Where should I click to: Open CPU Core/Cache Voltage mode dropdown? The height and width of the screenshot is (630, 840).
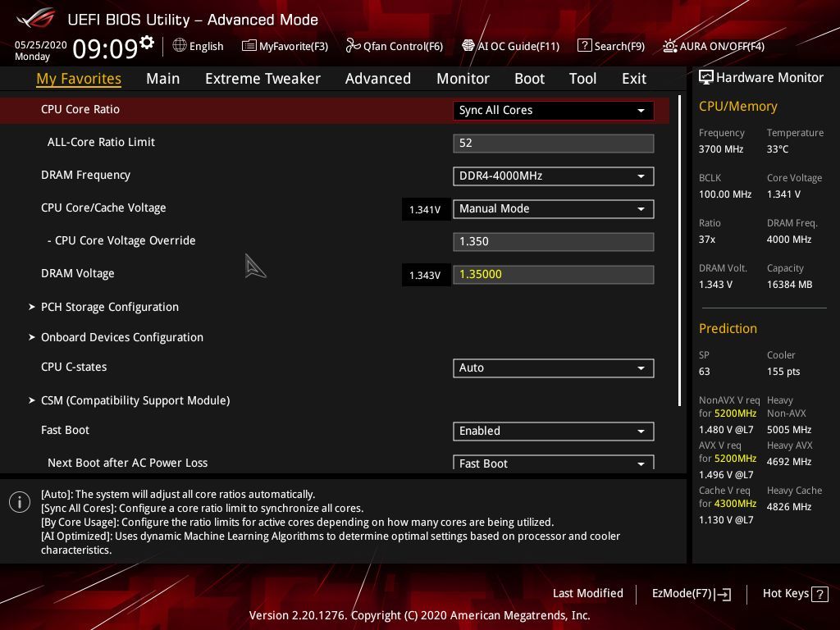(x=554, y=209)
